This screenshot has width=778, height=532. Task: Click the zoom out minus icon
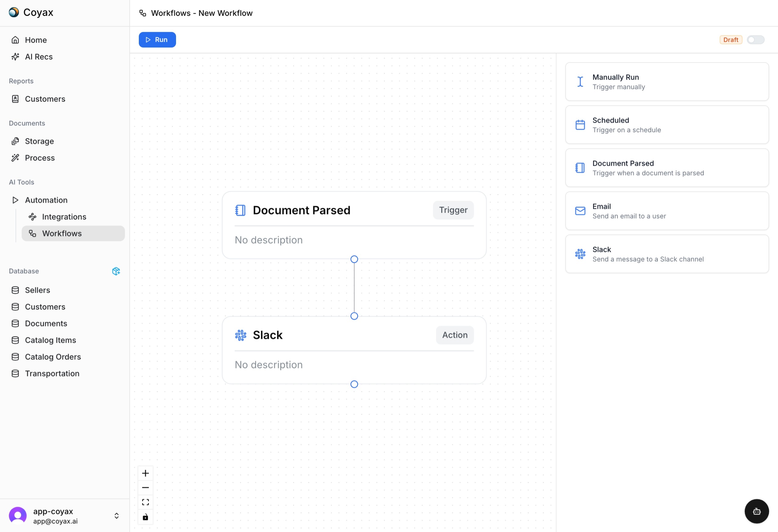[x=145, y=487]
